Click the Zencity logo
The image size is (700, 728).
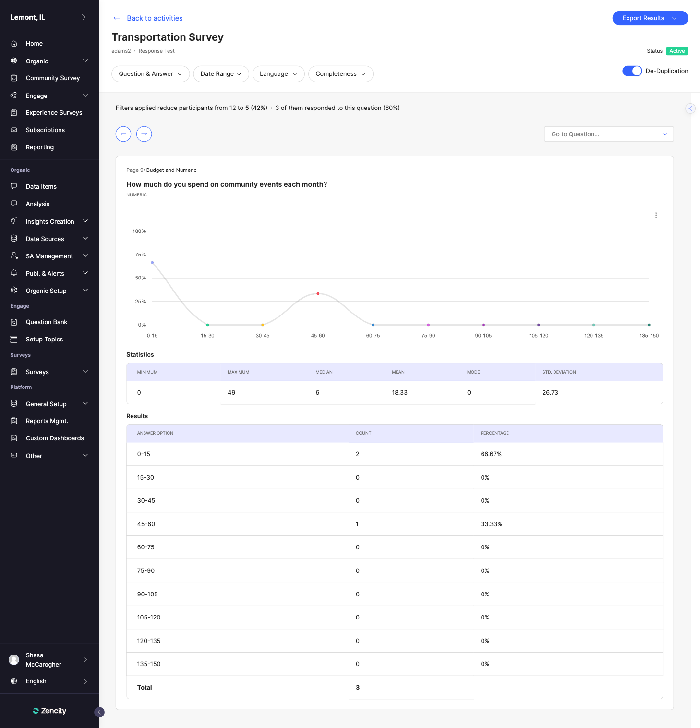pyautogui.click(x=49, y=711)
